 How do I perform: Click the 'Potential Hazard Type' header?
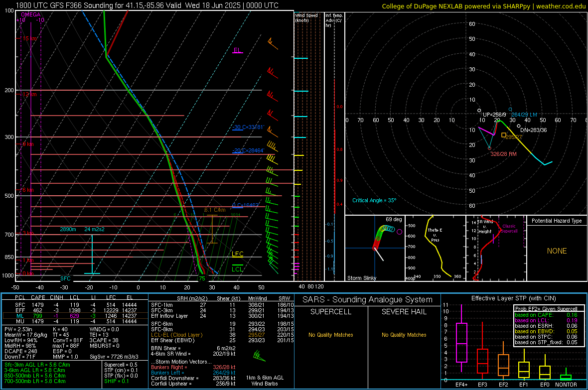coord(557,221)
